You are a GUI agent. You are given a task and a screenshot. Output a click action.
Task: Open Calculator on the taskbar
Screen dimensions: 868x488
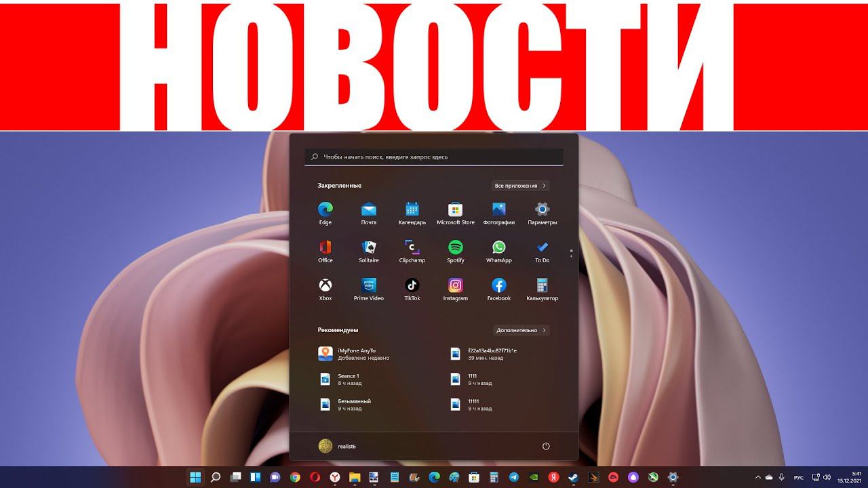(494, 477)
